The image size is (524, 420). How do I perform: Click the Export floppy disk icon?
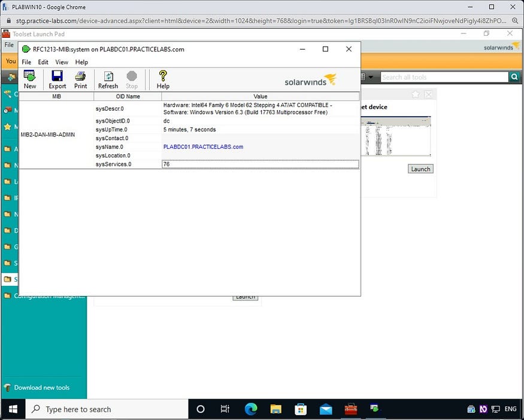[x=57, y=76]
